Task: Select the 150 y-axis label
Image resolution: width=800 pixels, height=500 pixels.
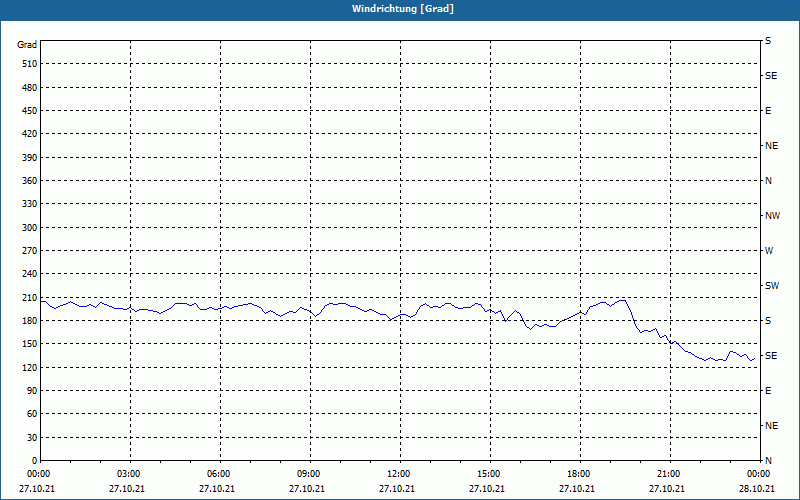Action: click(30, 344)
